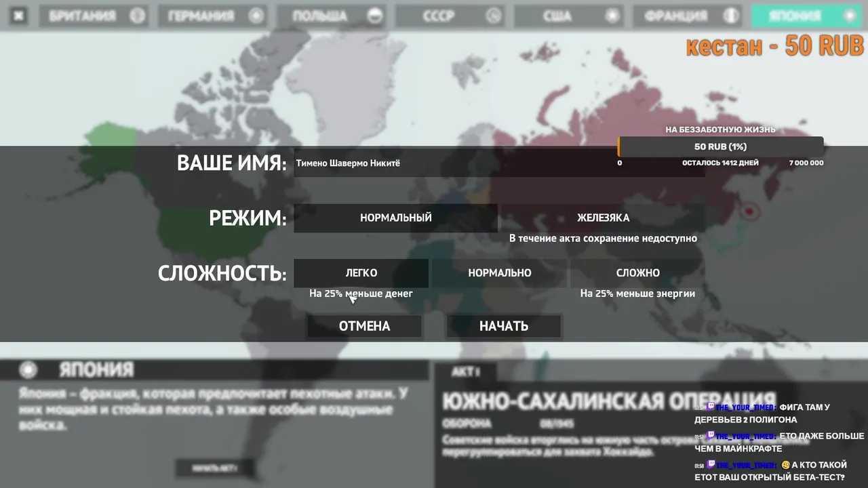Choose Нормально difficulty

click(x=500, y=273)
